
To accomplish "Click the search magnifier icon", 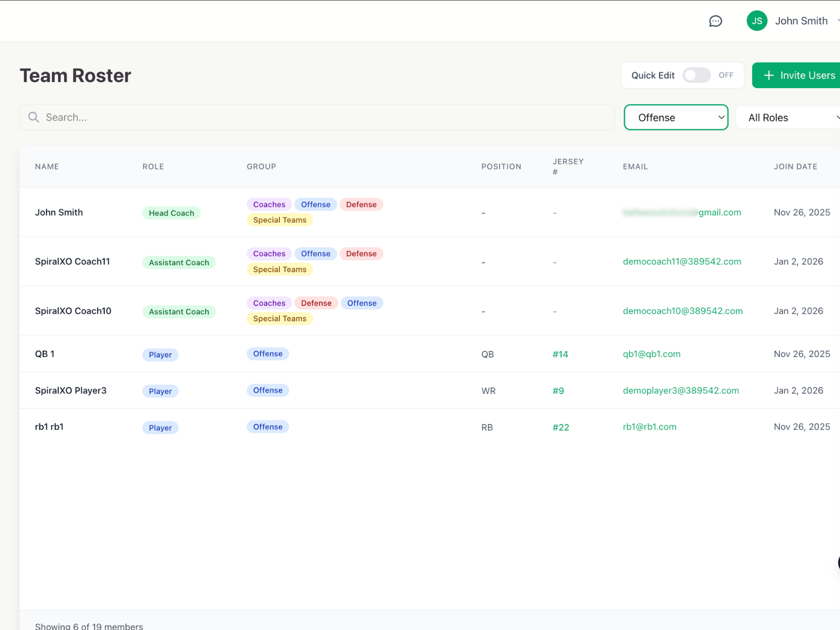I will tap(34, 117).
